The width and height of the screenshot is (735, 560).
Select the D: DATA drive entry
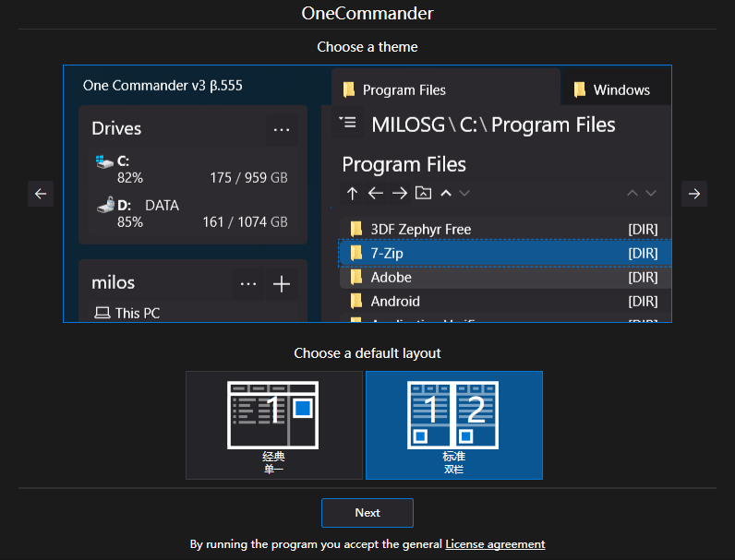191,213
